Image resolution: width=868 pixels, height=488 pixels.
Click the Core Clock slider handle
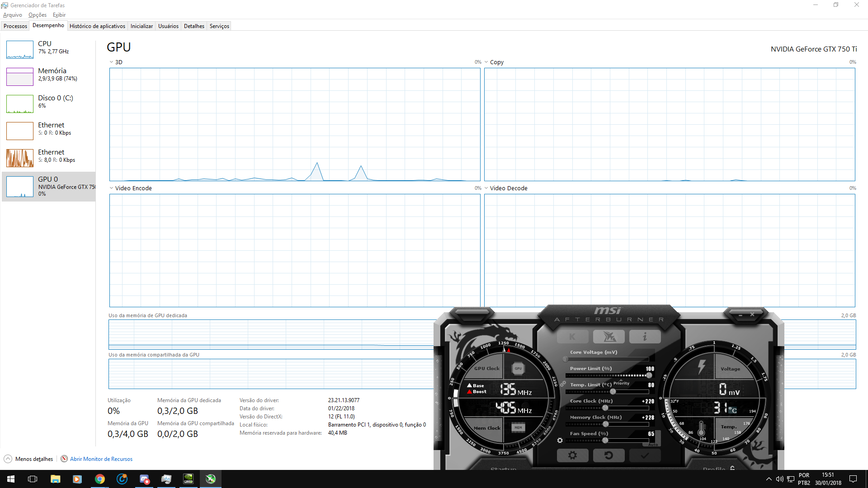[x=605, y=408]
